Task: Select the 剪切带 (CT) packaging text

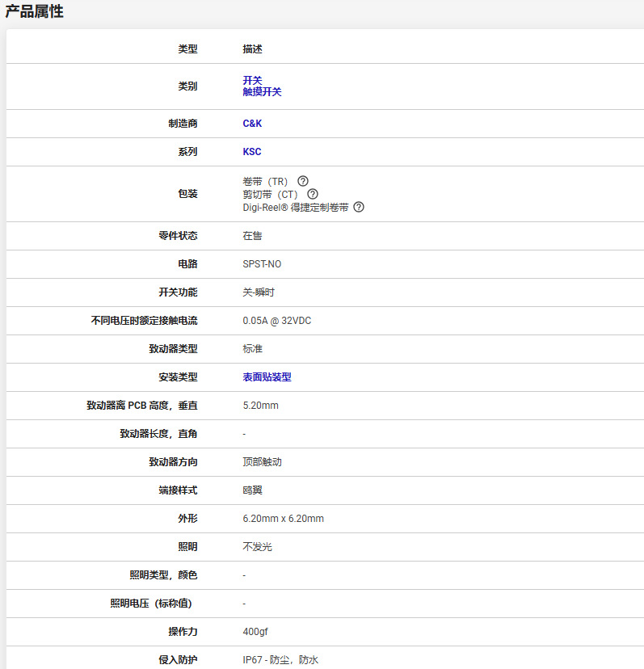Action: pos(270,195)
